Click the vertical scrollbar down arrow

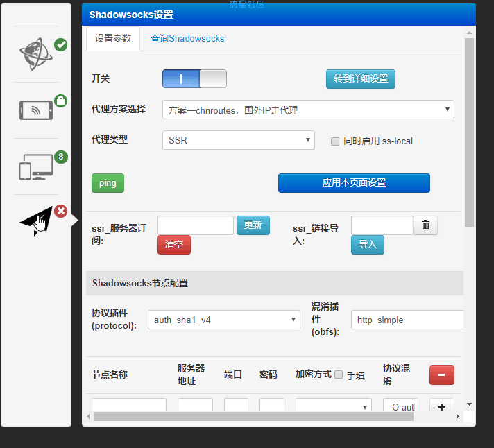coord(469,404)
